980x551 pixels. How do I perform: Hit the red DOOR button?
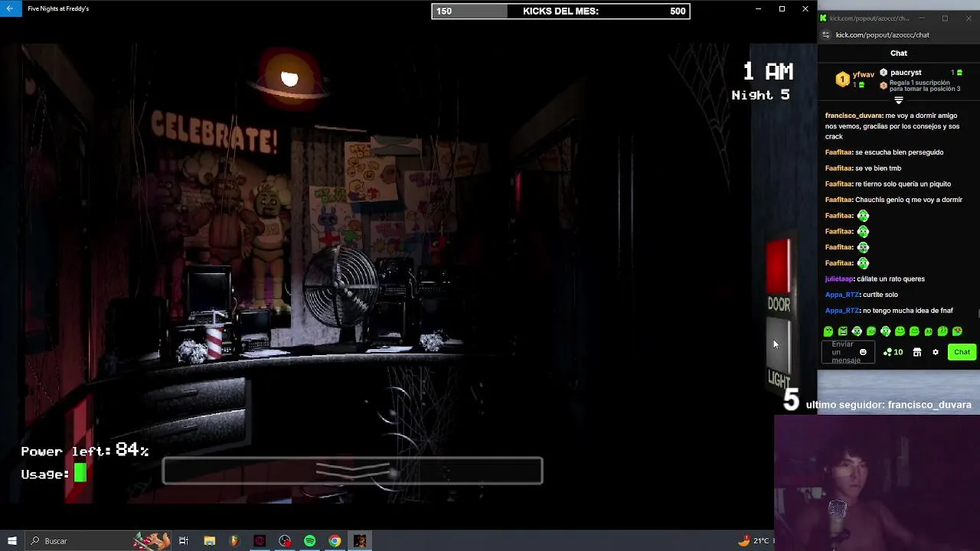coord(779,266)
